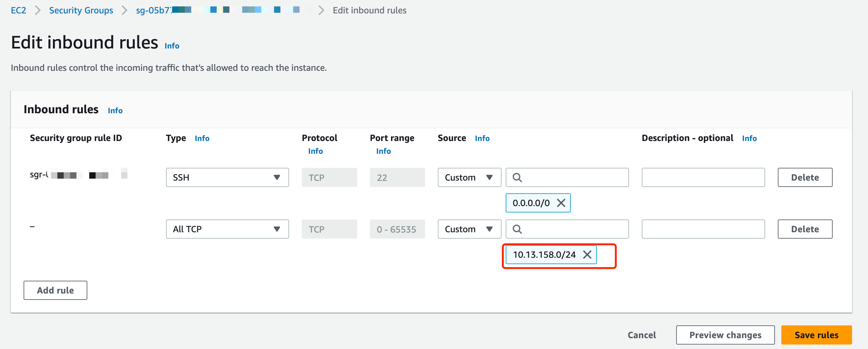Expand the Custom source dropdown for SSH rule

click(469, 177)
